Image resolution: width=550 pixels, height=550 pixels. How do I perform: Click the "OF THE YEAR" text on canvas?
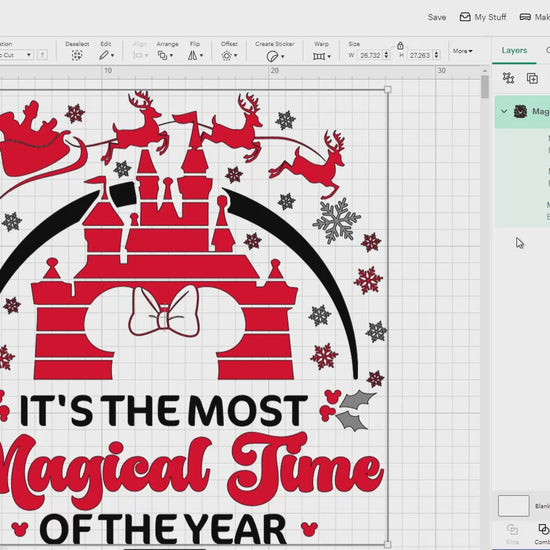(163, 529)
